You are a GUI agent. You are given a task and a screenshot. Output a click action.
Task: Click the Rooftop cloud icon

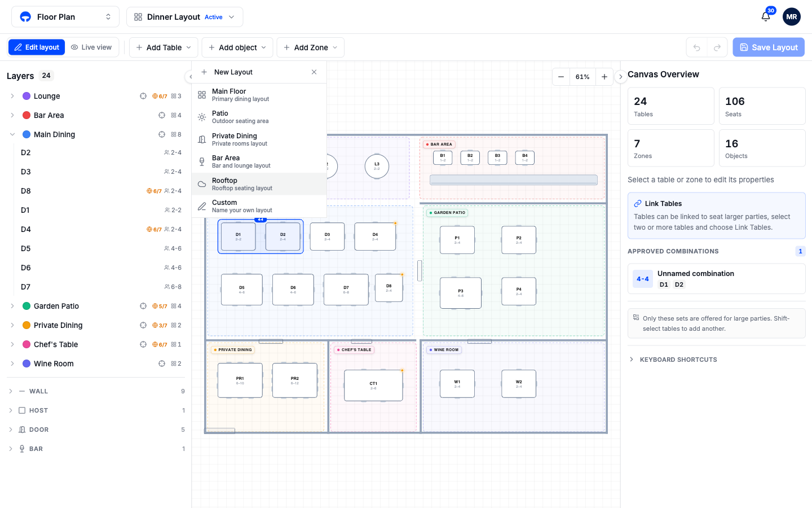pos(202,184)
